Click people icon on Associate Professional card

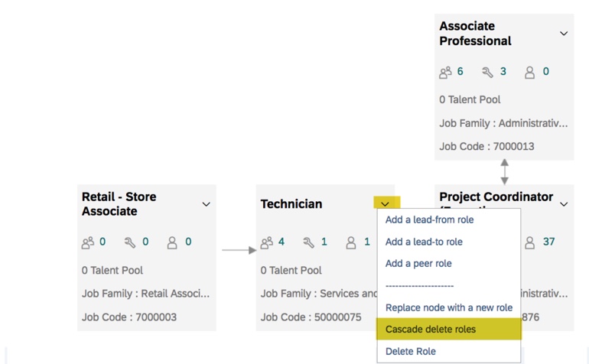pos(445,73)
